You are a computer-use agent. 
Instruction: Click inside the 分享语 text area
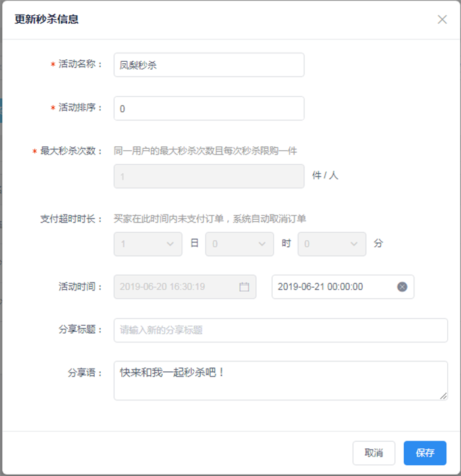(x=281, y=381)
